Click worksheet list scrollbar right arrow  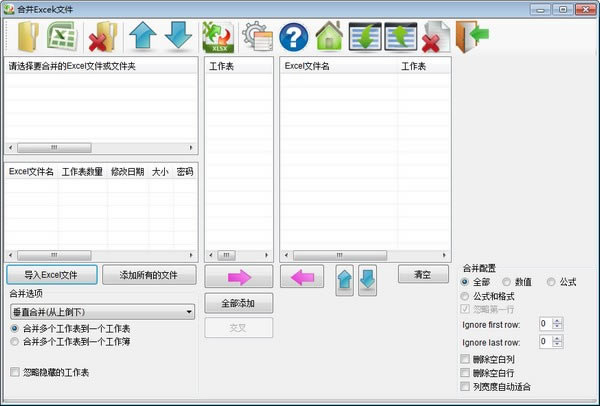click(x=267, y=255)
